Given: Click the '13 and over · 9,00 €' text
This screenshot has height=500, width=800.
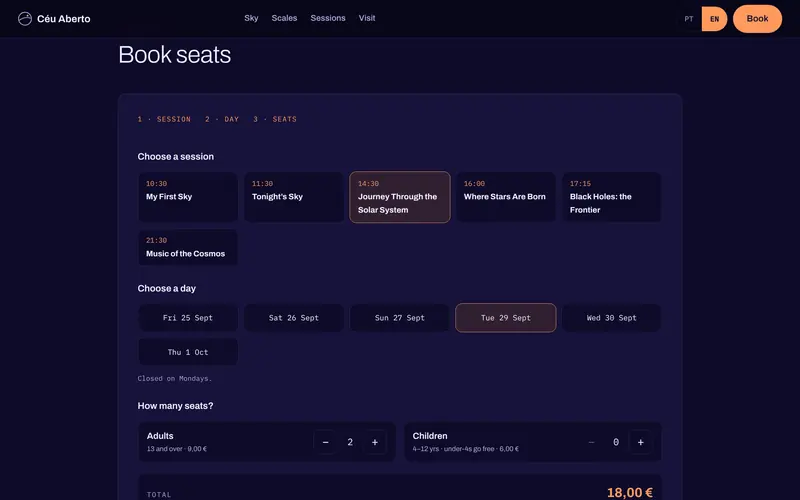Looking at the screenshot, I should (x=177, y=449).
